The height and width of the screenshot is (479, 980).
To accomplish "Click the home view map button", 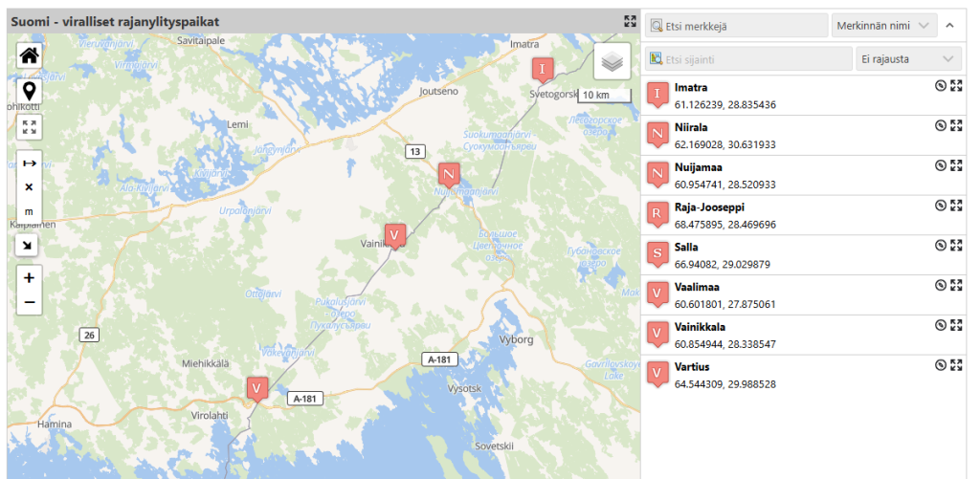I will [x=30, y=55].
